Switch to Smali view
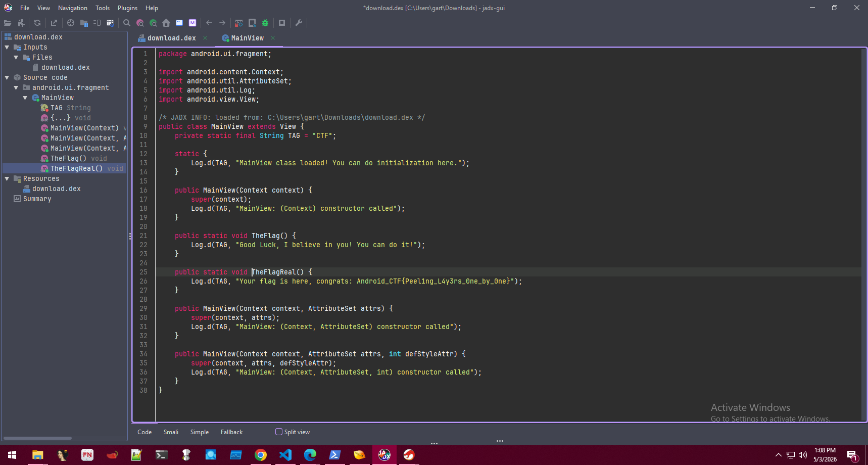This screenshot has height=465, width=868. [x=171, y=432]
